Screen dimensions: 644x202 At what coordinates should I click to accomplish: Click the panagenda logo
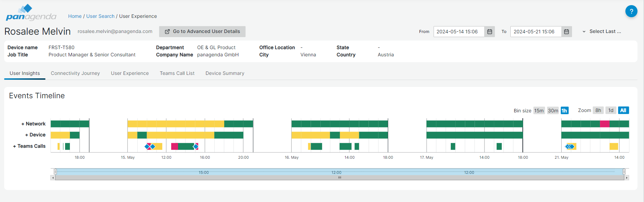31,13
